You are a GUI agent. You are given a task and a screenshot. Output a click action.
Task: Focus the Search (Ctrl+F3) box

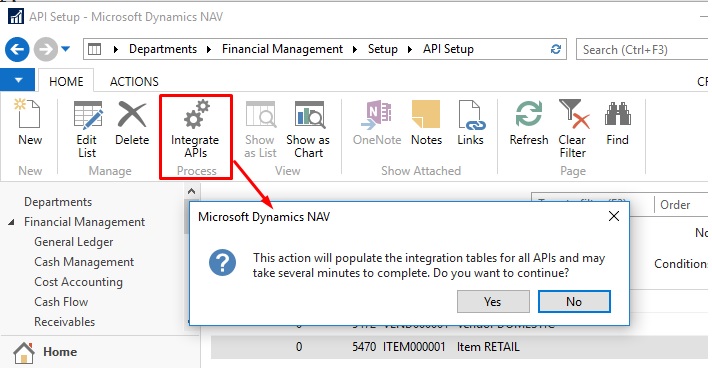(642, 49)
